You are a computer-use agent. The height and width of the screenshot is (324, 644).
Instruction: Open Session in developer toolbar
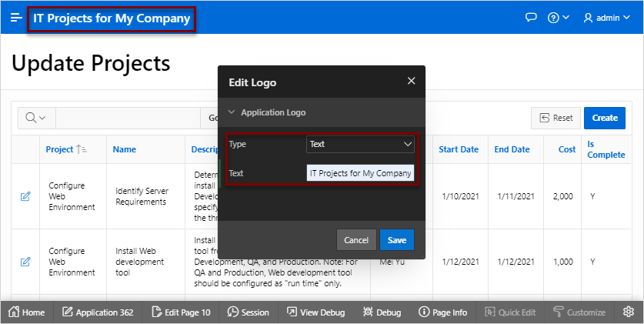248,312
